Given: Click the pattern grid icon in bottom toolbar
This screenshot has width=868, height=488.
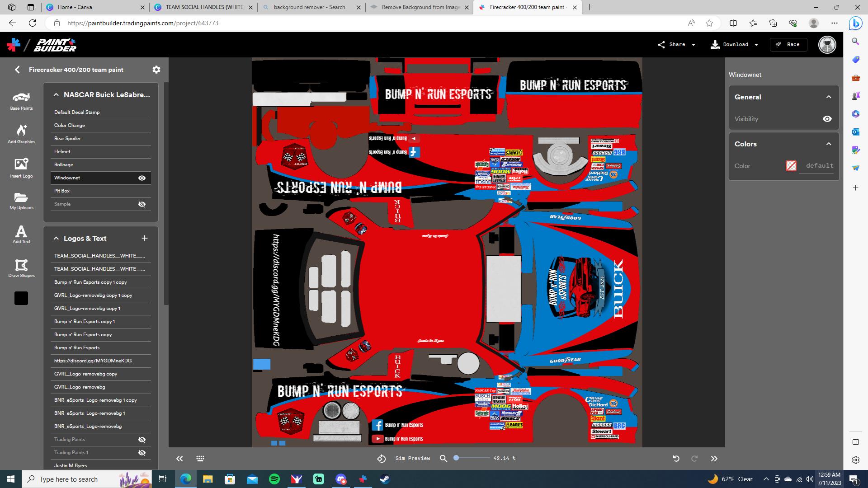Looking at the screenshot, I should coord(200,458).
